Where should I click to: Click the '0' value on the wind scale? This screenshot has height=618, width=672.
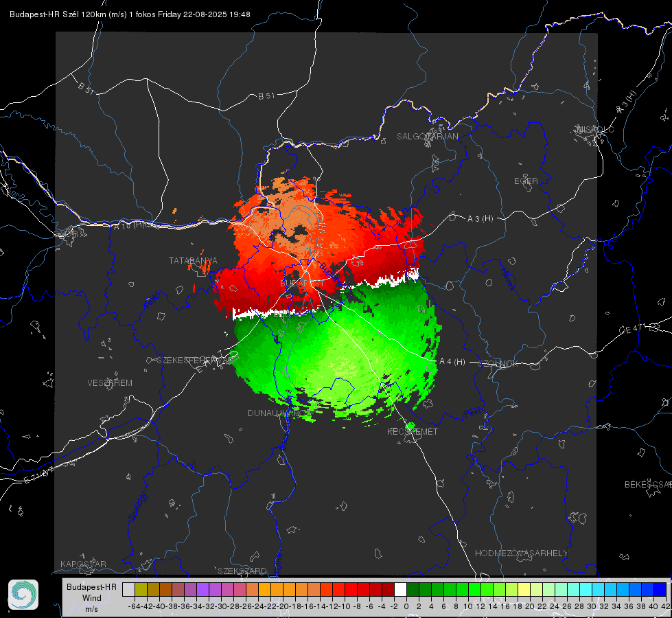[406, 606]
